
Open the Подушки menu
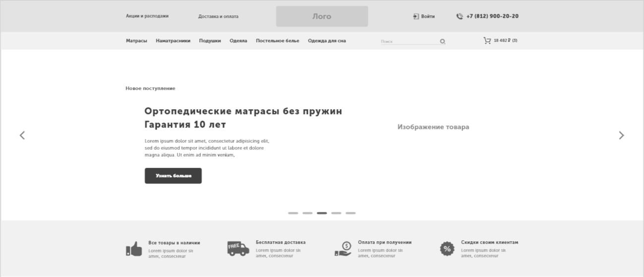[210, 41]
